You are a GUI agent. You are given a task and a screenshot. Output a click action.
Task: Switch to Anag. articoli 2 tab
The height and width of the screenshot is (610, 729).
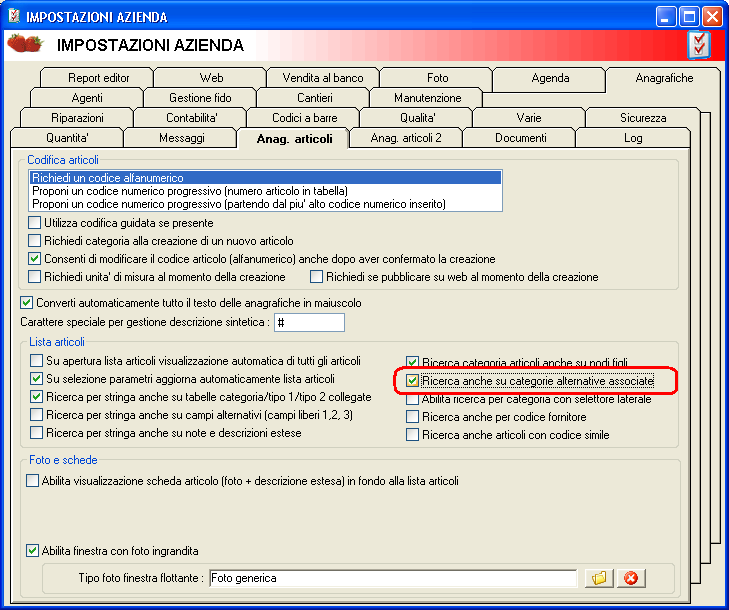coord(406,138)
